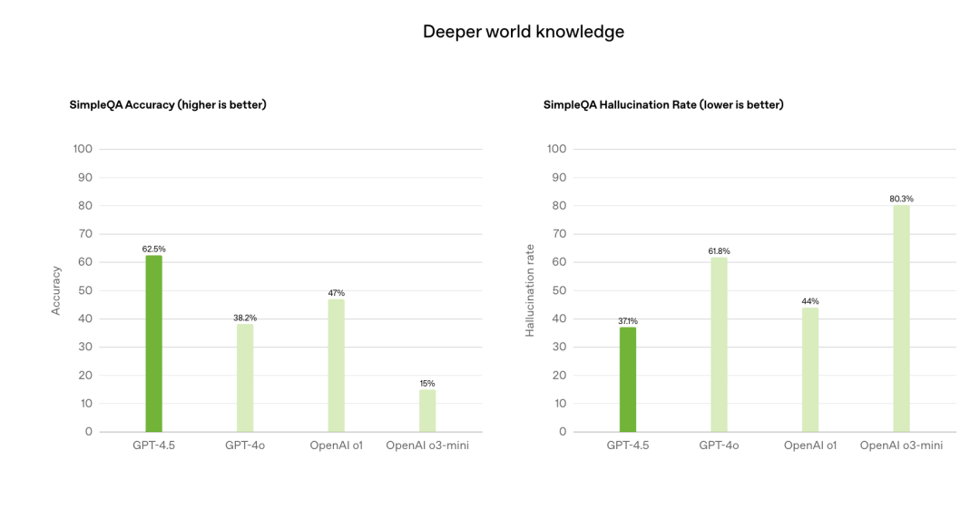Click the 37.1% value label
Screen dimensions: 980x529
point(628,321)
